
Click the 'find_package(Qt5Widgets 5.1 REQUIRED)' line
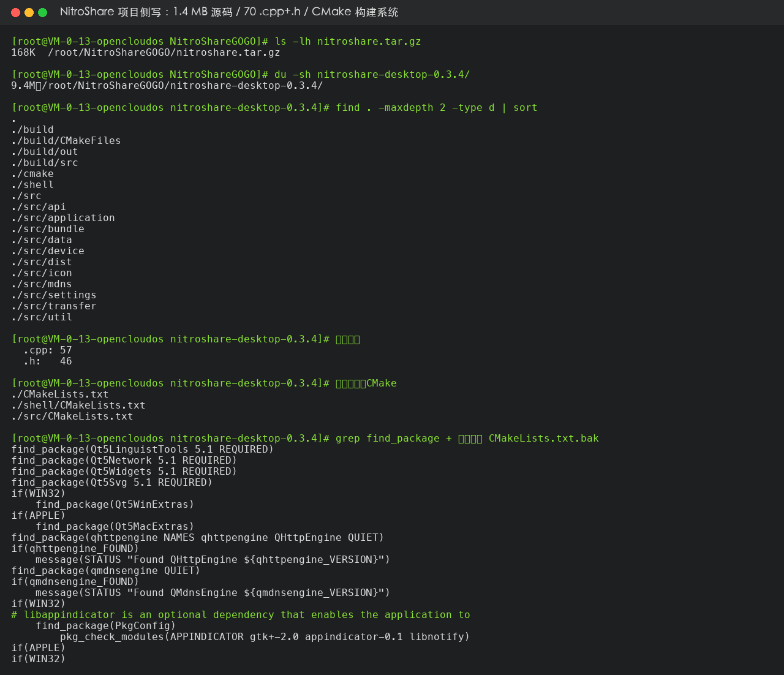(124, 472)
